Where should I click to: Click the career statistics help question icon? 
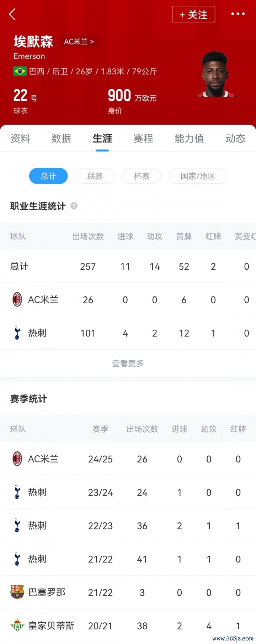click(74, 206)
